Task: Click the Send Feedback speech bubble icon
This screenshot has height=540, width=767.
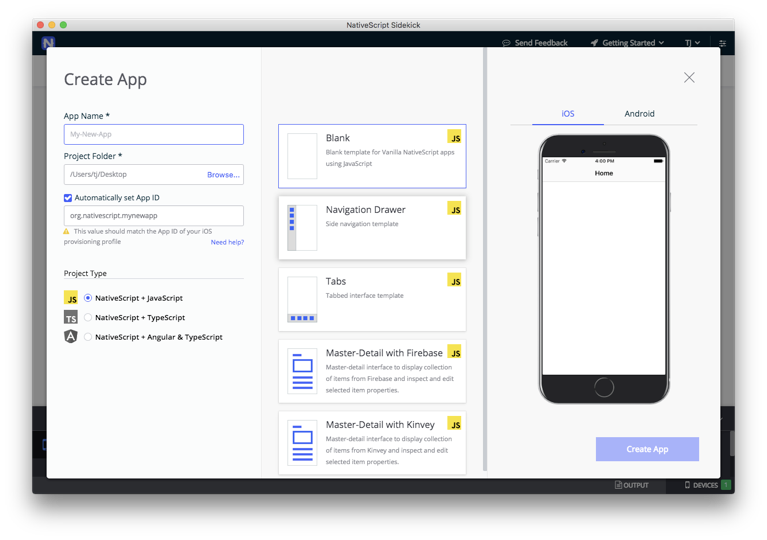Action: click(x=506, y=43)
